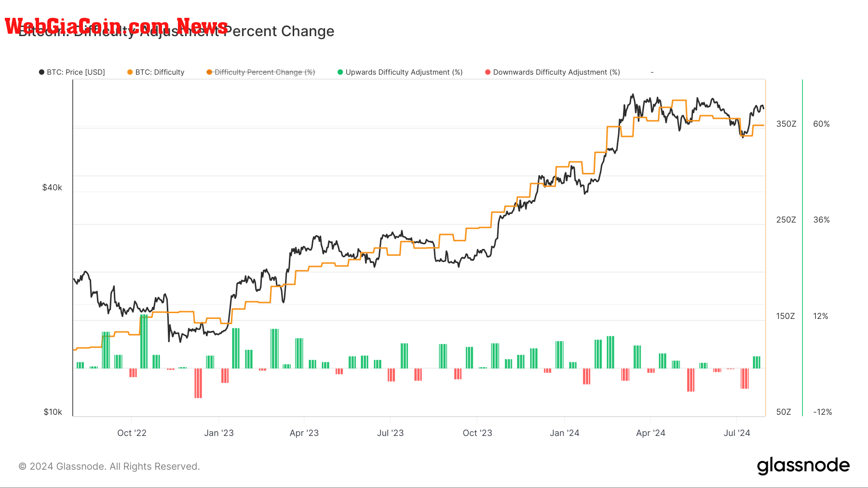Click the WebGiaCoin.com News header text

pyautogui.click(x=116, y=26)
